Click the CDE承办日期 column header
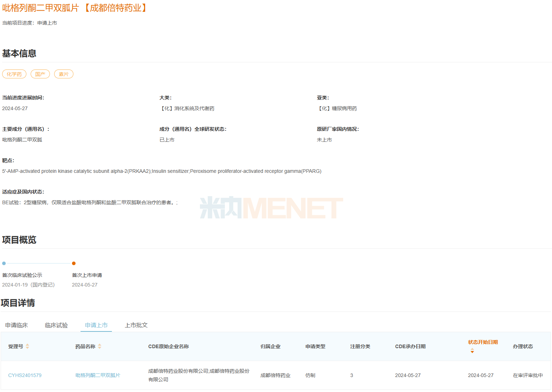Screen dimensions: 552x392 (410, 346)
